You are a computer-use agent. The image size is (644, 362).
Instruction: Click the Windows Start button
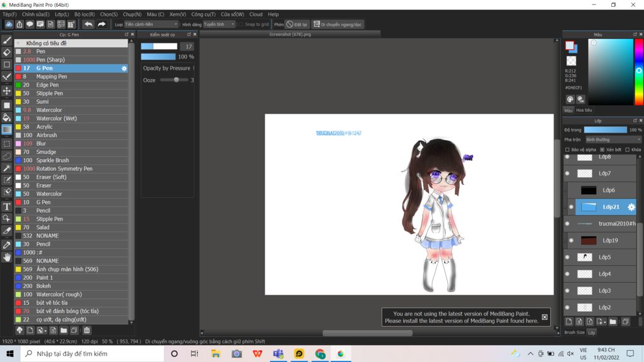point(10,353)
